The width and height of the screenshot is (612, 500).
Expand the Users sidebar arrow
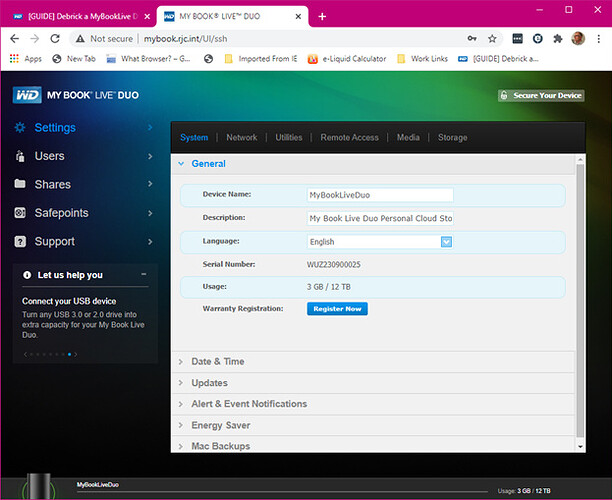pyautogui.click(x=150, y=156)
